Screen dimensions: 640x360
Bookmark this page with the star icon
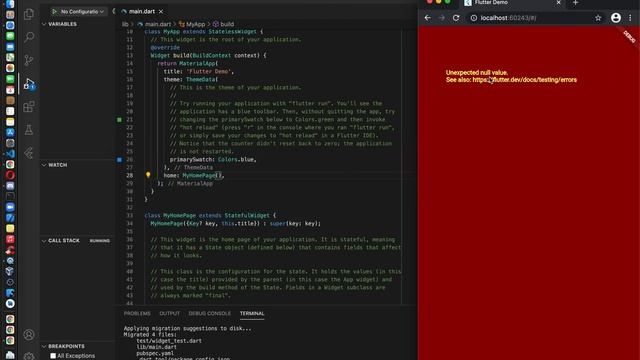pos(598,18)
